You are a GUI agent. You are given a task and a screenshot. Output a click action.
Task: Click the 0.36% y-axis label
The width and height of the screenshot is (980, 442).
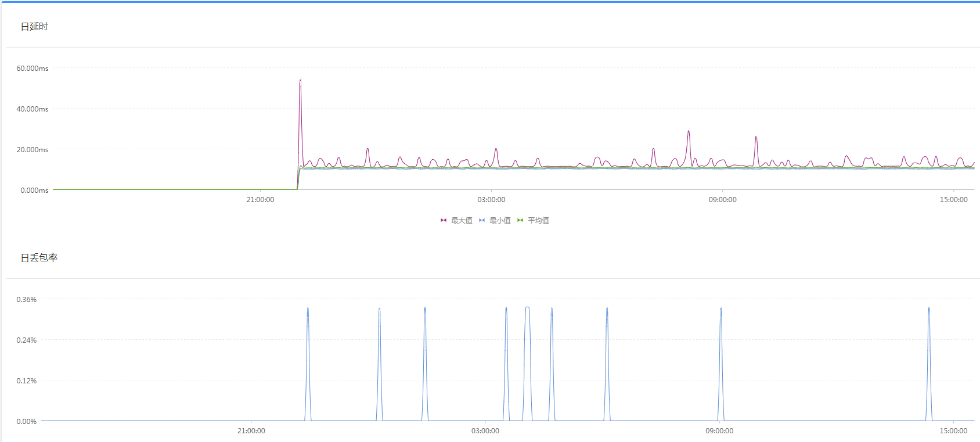point(27,299)
